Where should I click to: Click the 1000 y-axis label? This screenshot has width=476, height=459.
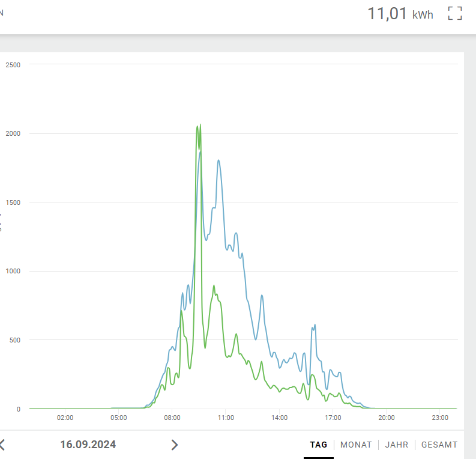13,271
